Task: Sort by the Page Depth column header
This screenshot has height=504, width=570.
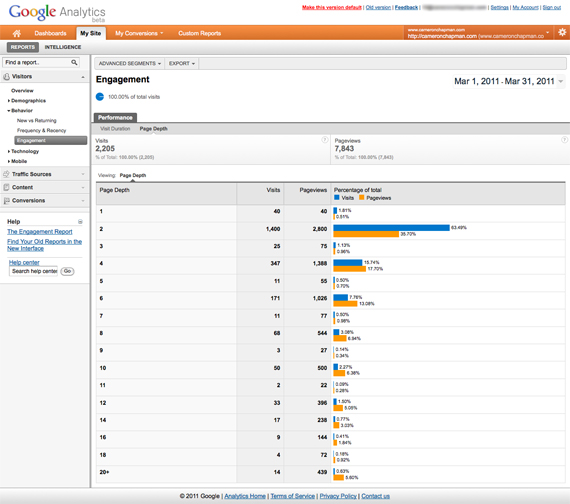Action: click(115, 190)
